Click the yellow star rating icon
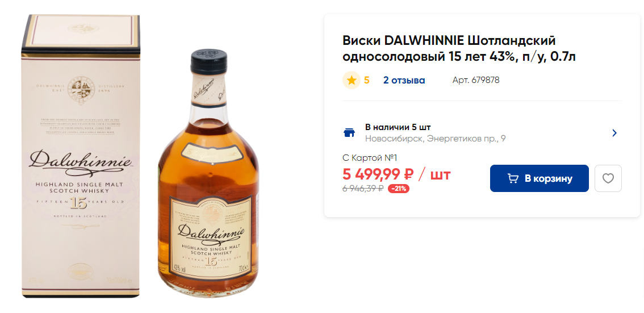The width and height of the screenshot is (644, 313). pos(352,80)
